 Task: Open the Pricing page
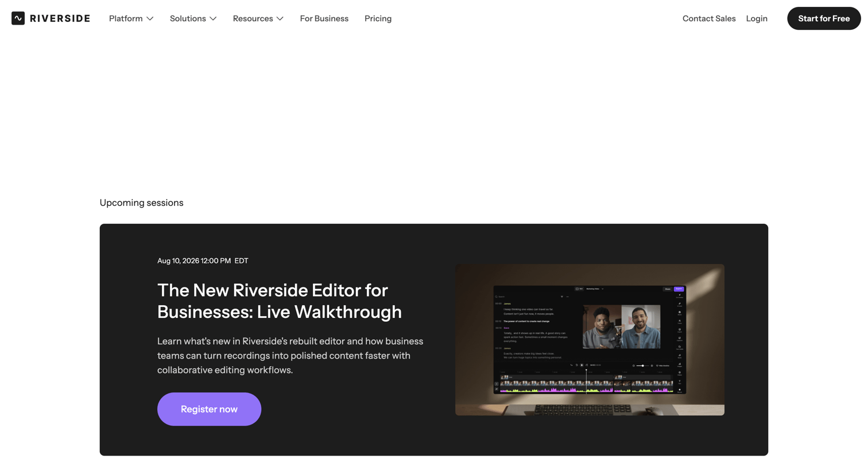pos(378,18)
